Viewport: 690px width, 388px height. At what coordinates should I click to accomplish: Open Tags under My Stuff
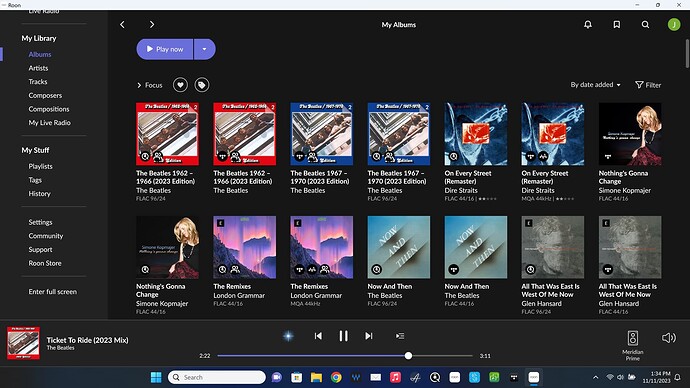point(35,180)
